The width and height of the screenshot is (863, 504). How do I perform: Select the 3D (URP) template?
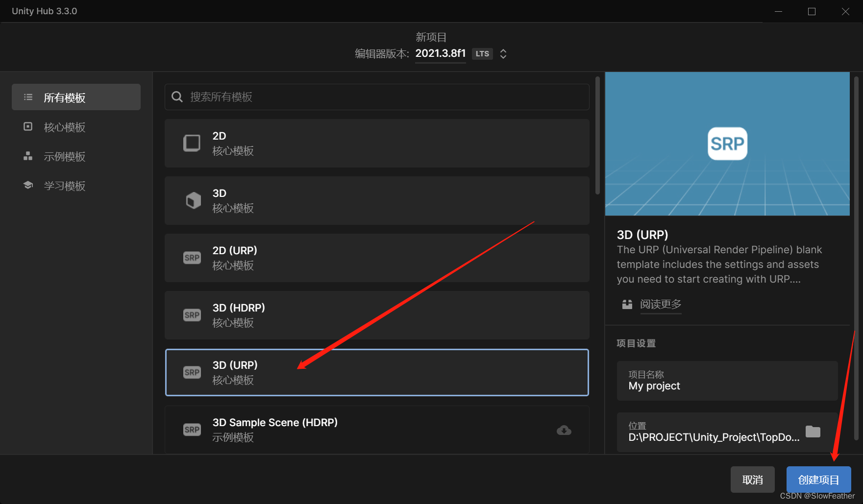coord(377,372)
